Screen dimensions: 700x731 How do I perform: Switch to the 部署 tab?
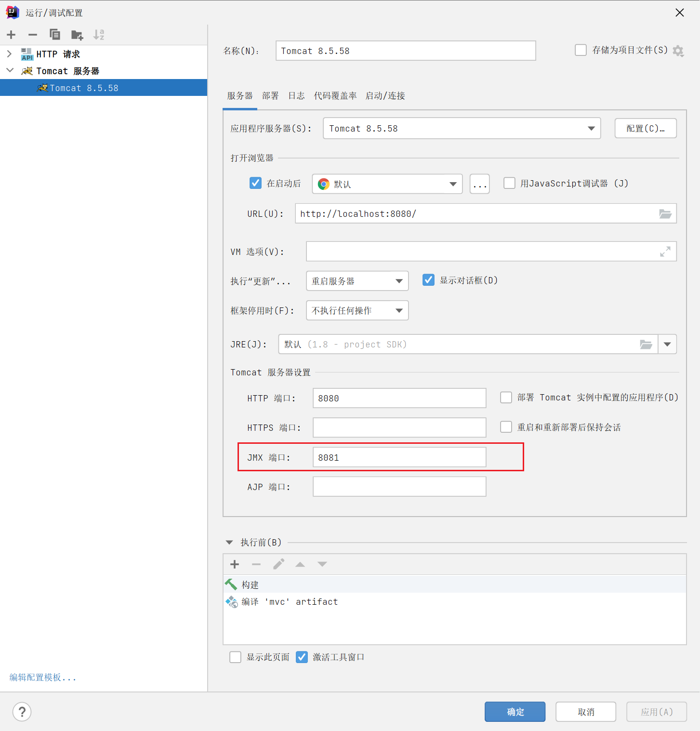coord(270,95)
